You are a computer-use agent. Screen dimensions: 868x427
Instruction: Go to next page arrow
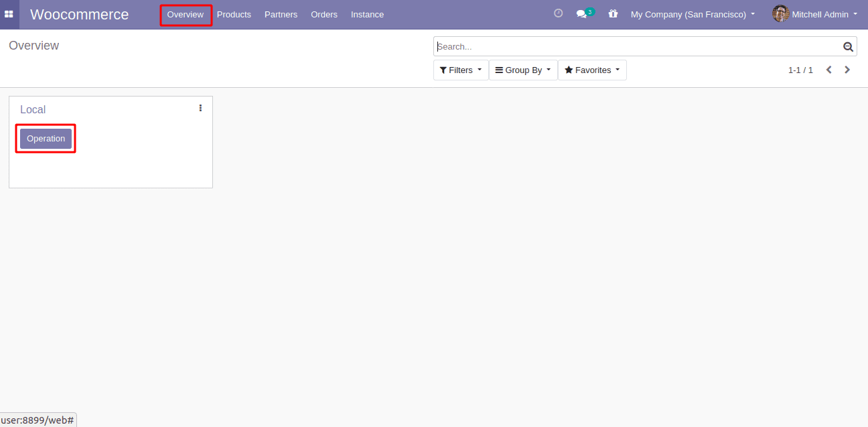(x=847, y=70)
